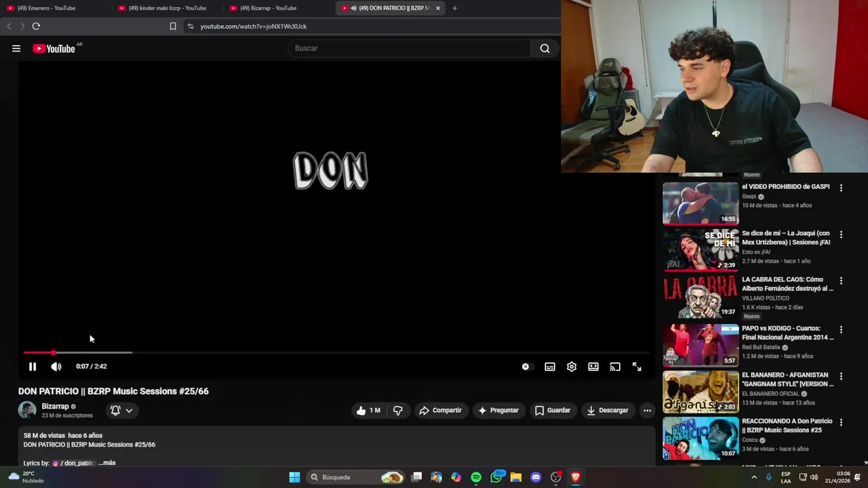Open LA CABRA DEL CAOS thumbnail
868x488 pixels.
[x=701, y=296]
